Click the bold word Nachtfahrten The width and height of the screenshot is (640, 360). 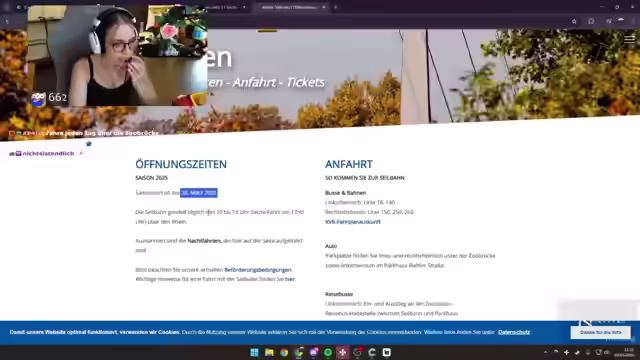click(204, 241)
